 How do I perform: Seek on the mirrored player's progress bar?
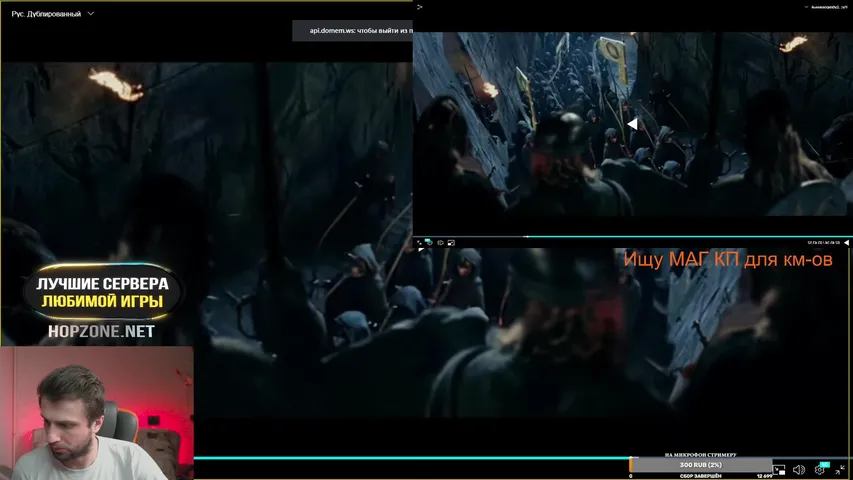click(633, 237)
